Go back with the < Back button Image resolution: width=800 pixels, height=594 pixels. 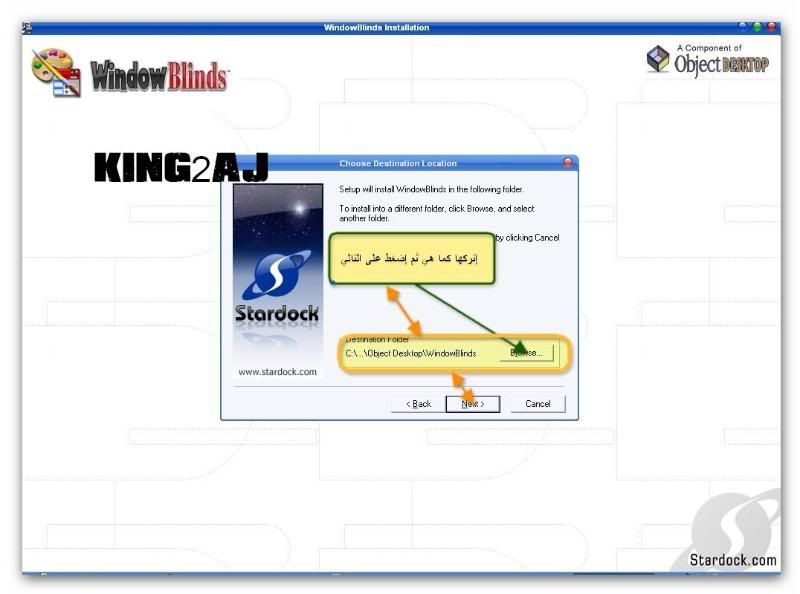click(418, 404)
